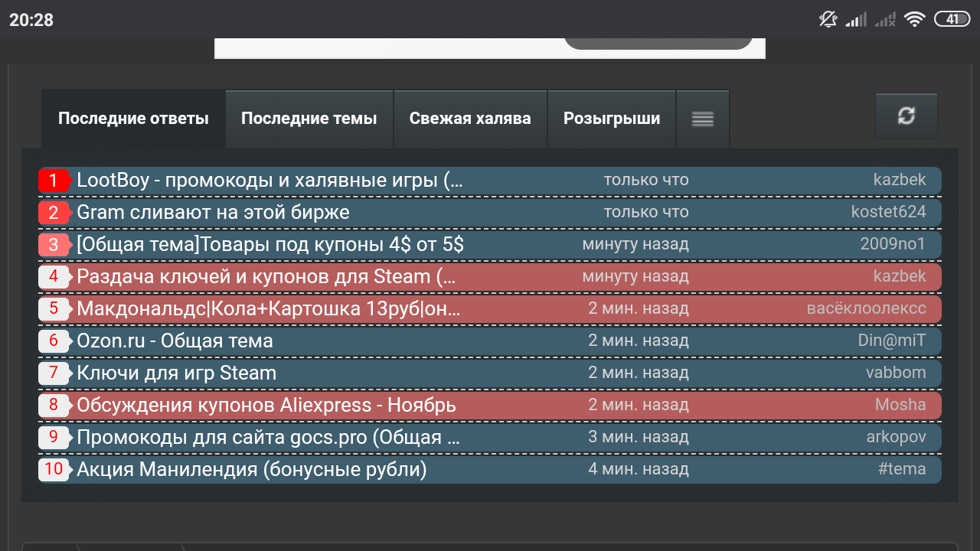This screenshot has width=980, height=551.
Task: Click number badge 7 of Ключи Steam row
Action: point(54,373)
